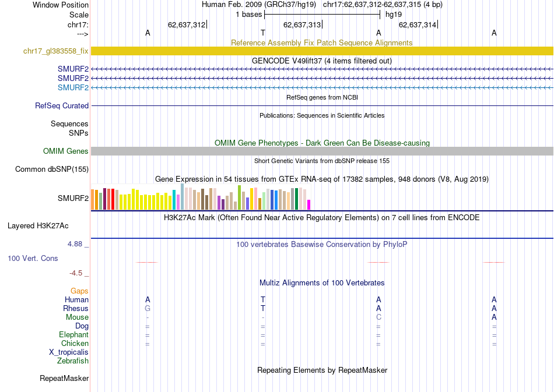Viewport: 554px width, 392px height.
Task: Click the SMURF2 GTEx expression label
Action: pyautogui.click(x=73, y=198)
